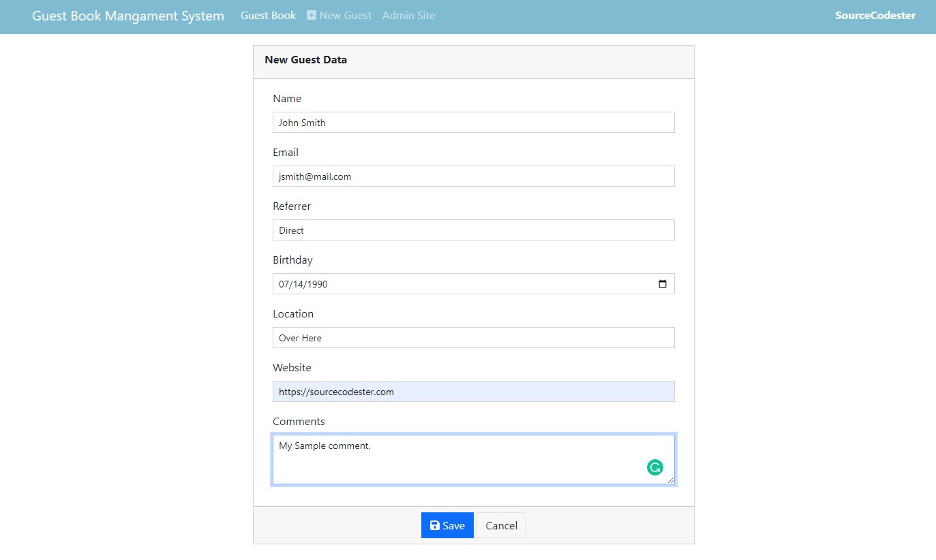Click the Guest Book Mangament System brand title

[x=127, y=15]
